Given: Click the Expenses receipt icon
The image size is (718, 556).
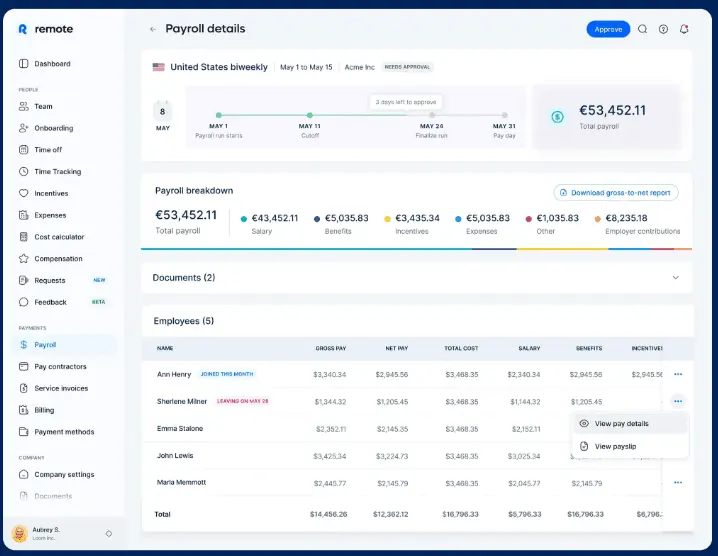Looking at the screenshot, I should coord(23,215).
